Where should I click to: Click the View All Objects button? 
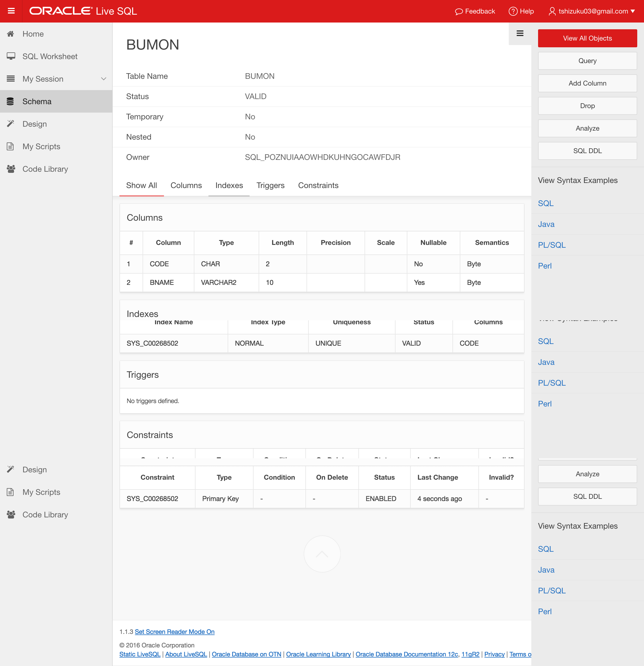tap(587, 38)
